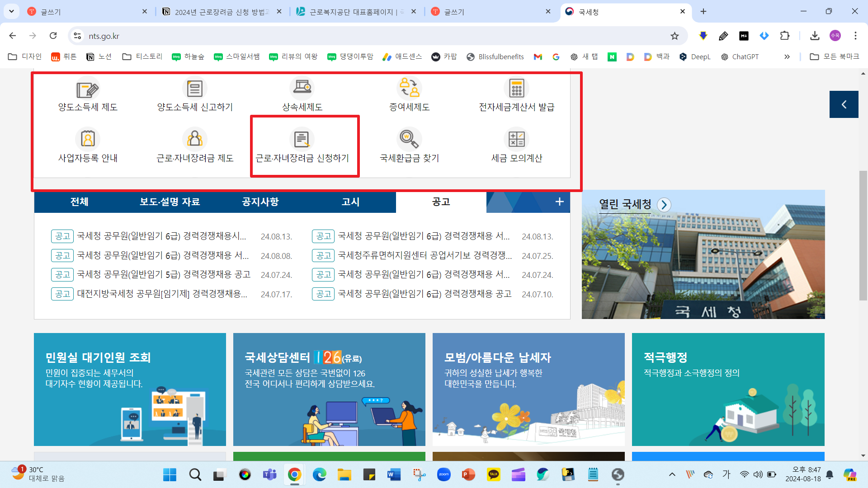Switch to 공지사항 tab
The image size is (868, 488).
[260, 202]
